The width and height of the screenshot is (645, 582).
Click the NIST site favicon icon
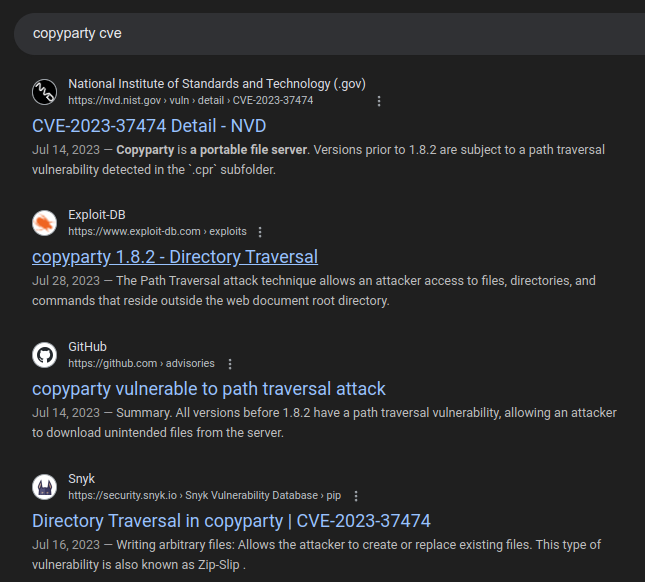point(44,92)
